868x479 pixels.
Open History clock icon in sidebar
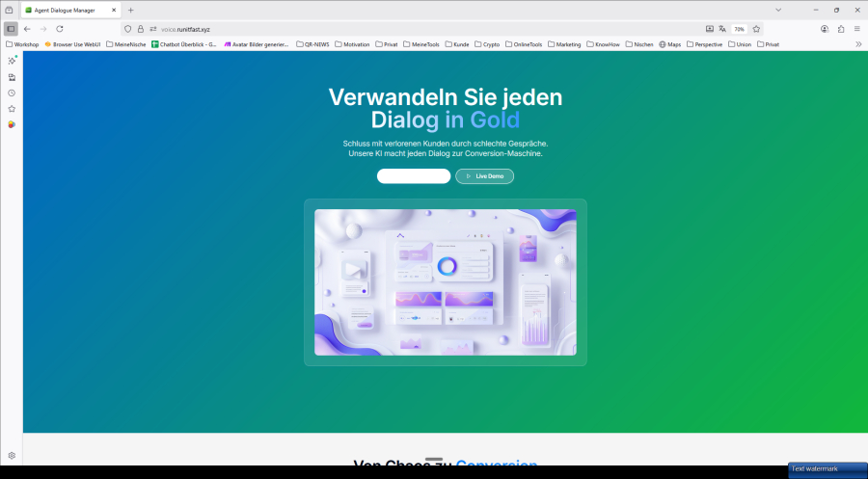click(x=12, y=93)
